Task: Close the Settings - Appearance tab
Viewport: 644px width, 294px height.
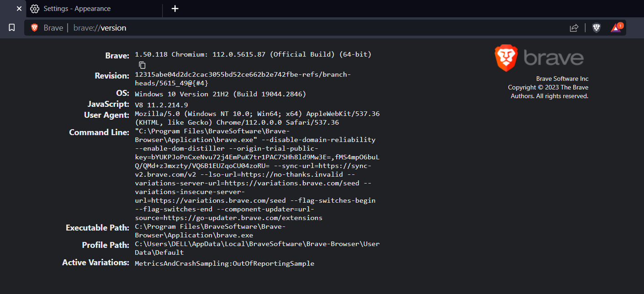Action: (x=19, y=8)
